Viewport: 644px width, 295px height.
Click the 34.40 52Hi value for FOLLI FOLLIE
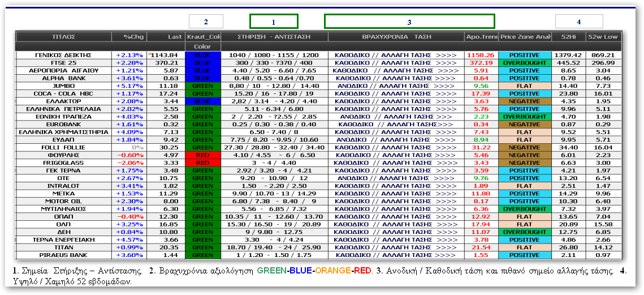coord(568,147)
